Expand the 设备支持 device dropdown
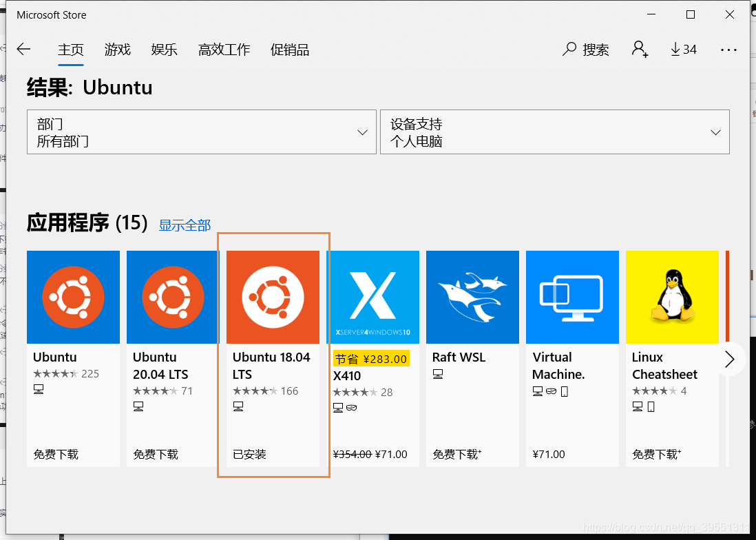This screenshot has height=540, width=756. 555,132
